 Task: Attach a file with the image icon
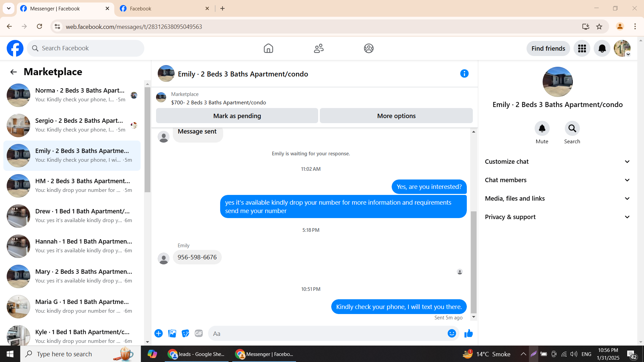pos(172,333)
